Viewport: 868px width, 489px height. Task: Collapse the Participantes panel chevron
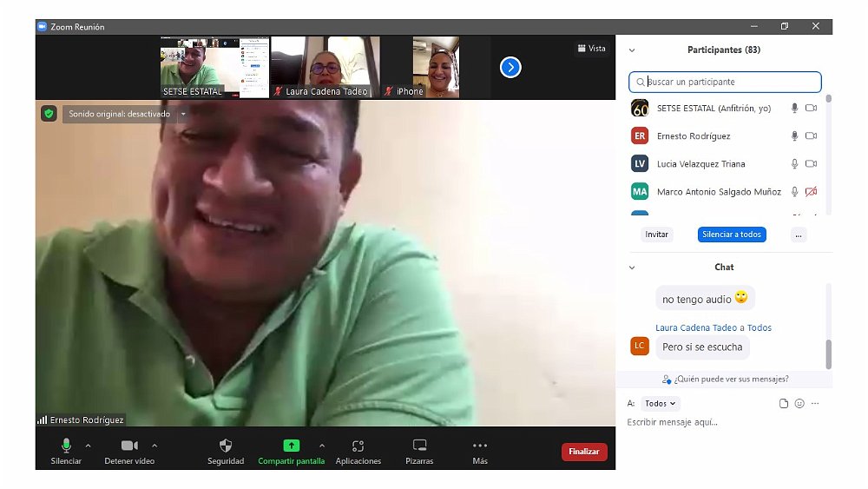pyautogui.click(x=632, y=50)
